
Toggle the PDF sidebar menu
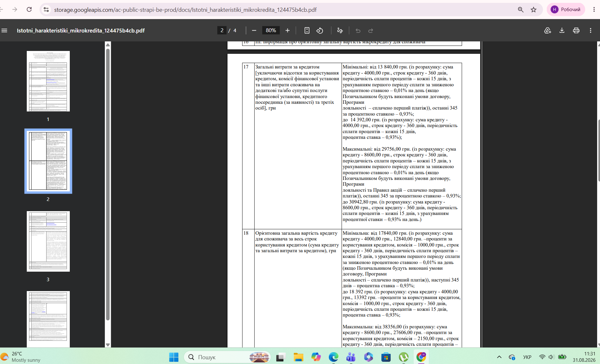(x=4, y=31)
